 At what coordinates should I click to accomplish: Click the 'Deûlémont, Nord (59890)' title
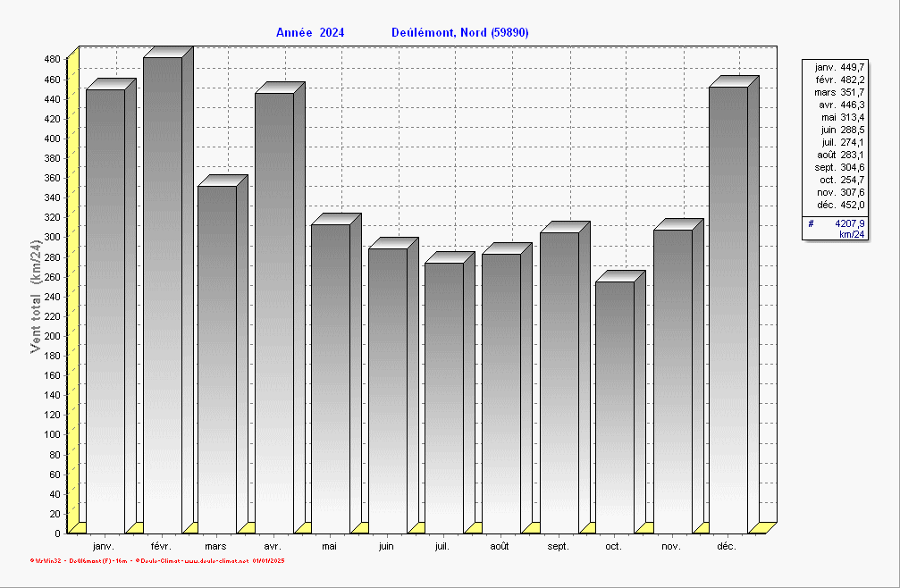click(x=460, y=33)
